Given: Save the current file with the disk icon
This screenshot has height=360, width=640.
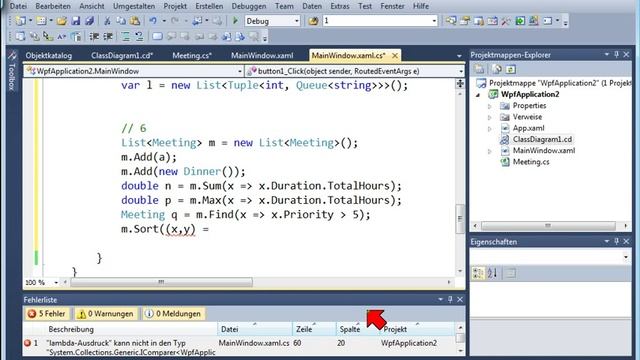Looking at the screenshot, I should pyautogui.click(x=76, y=21).
